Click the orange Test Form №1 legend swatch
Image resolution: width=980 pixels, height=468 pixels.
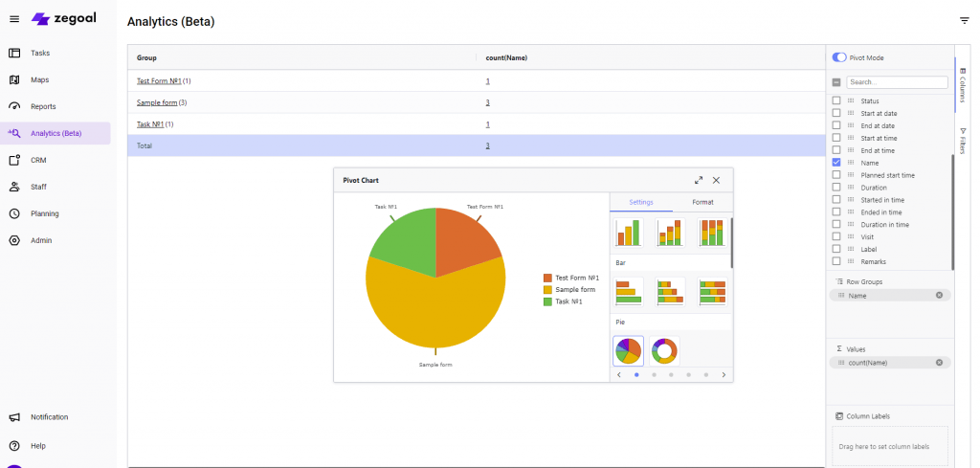547,278
